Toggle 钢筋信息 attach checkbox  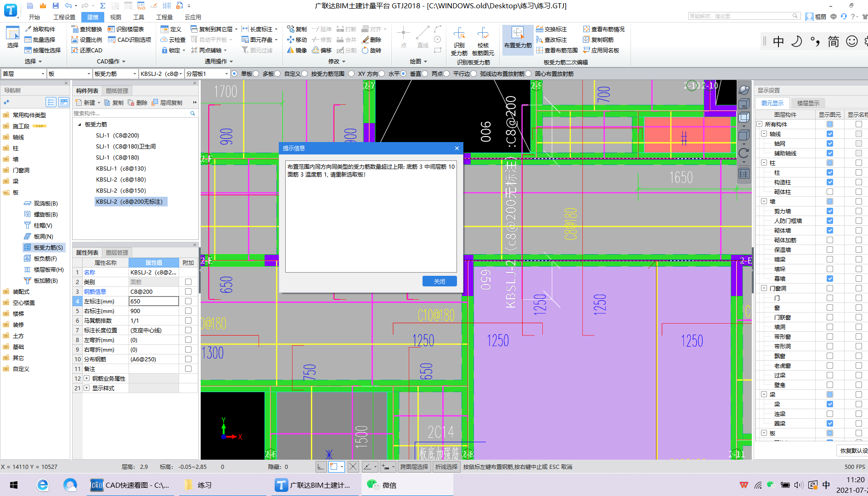pyautogui.click(x=188, y=291)
